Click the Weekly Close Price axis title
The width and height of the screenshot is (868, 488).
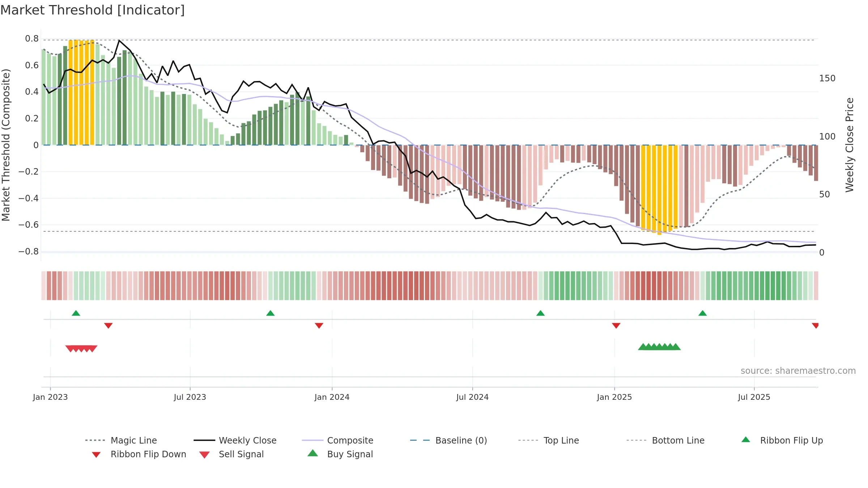tap(850, 145)
